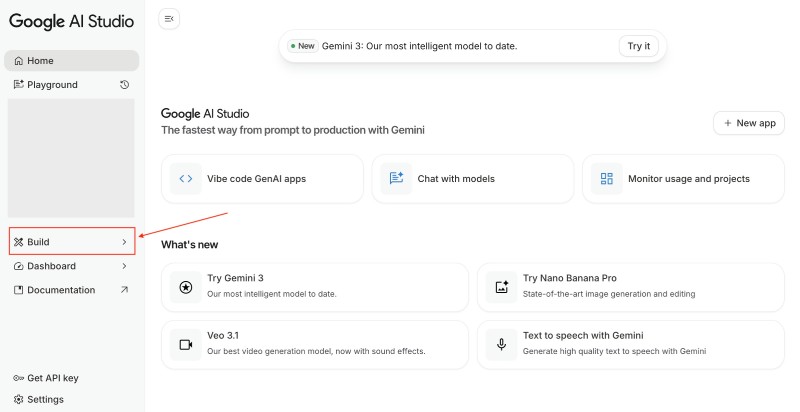This screenshot has height=412, width=800.
Task: Go to Home in the sidebar
Action: [x=71, y=61]
